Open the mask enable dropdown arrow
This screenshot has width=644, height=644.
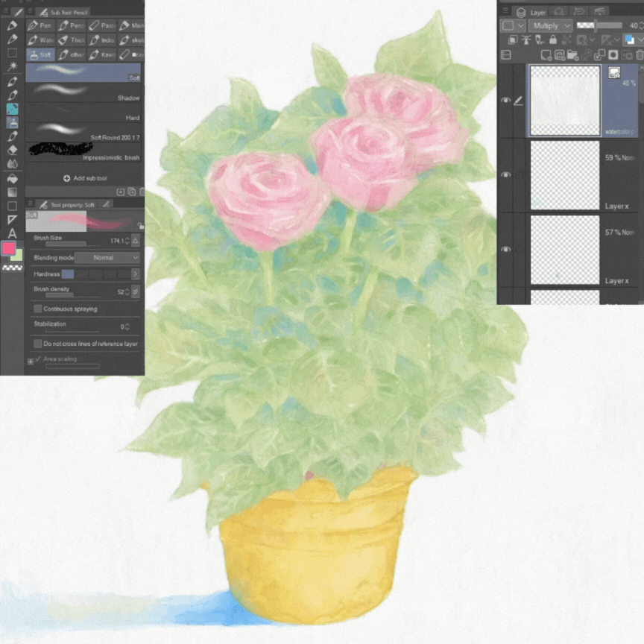pyautogui.click(x=593, y=40)
